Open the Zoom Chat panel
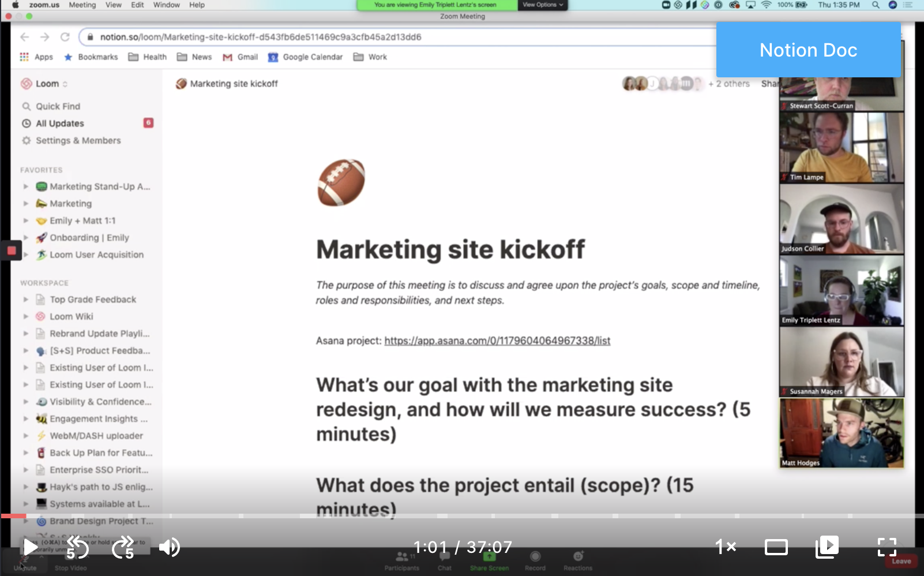The width and height of the screenshot is (924, 576). coord(445,560)
